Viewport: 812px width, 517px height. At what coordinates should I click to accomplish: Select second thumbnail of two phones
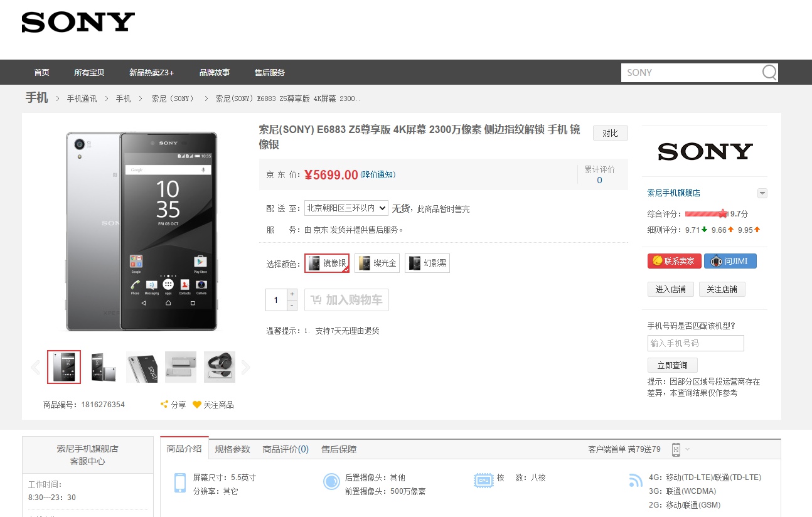[x=103, y=367]
